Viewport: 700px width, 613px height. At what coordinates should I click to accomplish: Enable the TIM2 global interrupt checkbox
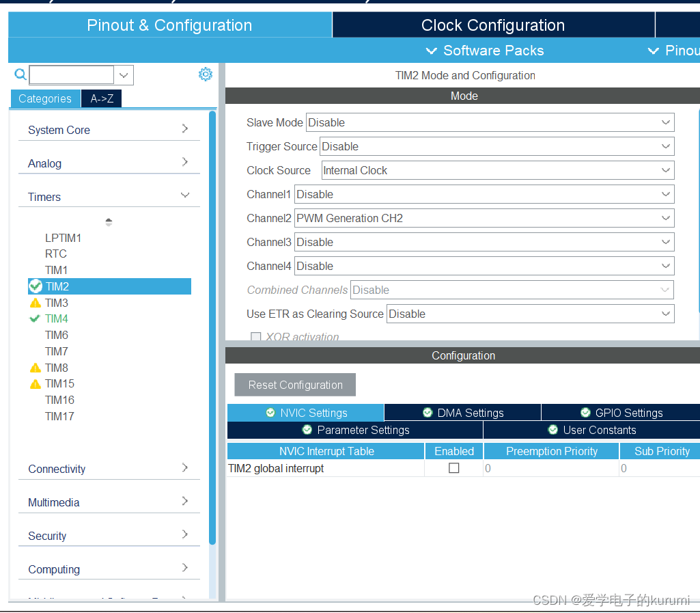click(x=453, y=468)
